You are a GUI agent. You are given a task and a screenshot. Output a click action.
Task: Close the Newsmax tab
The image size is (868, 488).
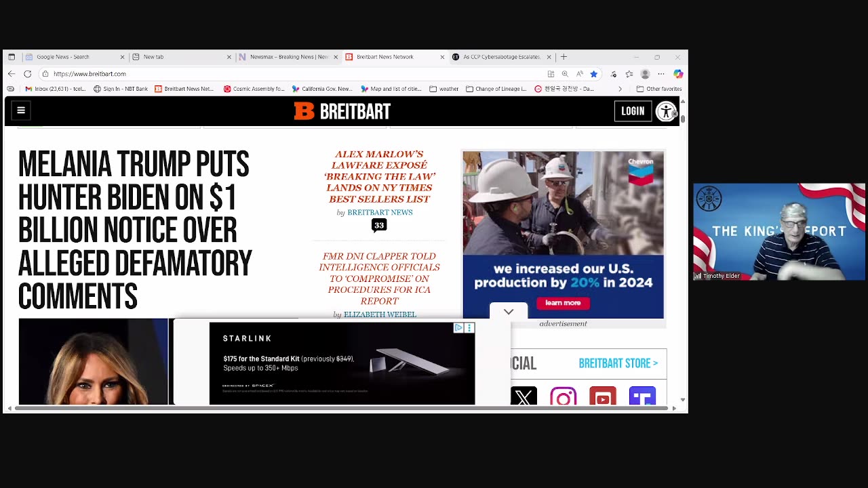[336, 57]
